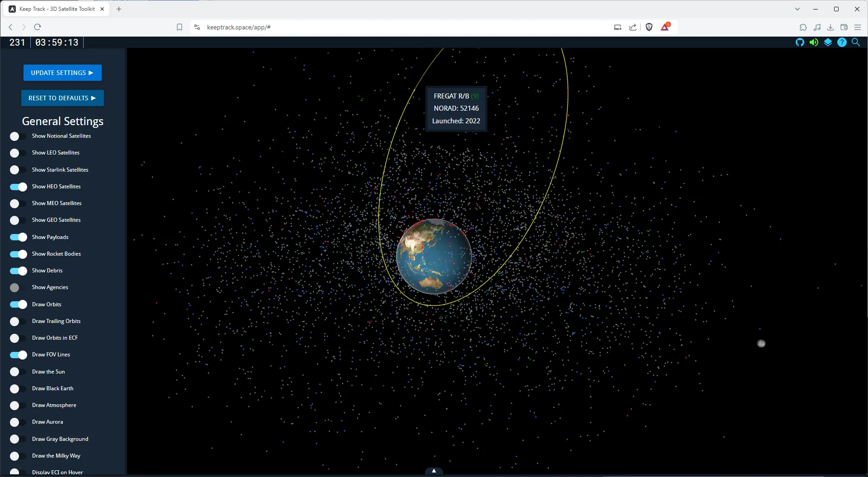Click the install-app icon in the address bar
Image resolution: width=868 pixels, height=477 pixels.
[x=617, y=27]
